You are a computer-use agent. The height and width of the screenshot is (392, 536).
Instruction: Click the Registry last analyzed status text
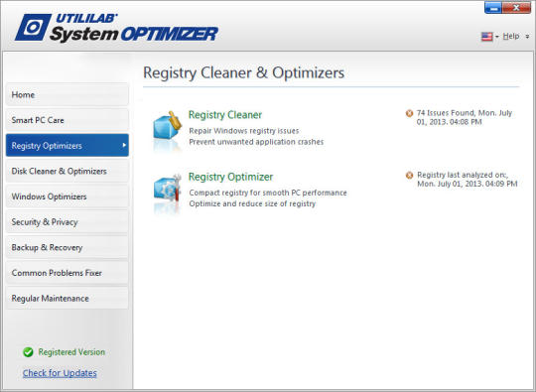(x=467, y=179)
